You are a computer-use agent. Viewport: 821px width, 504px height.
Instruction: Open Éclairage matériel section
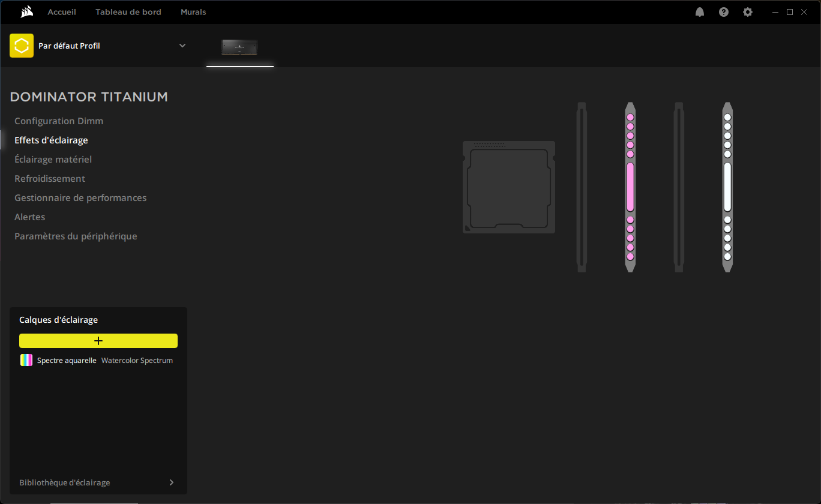point(53,160)
